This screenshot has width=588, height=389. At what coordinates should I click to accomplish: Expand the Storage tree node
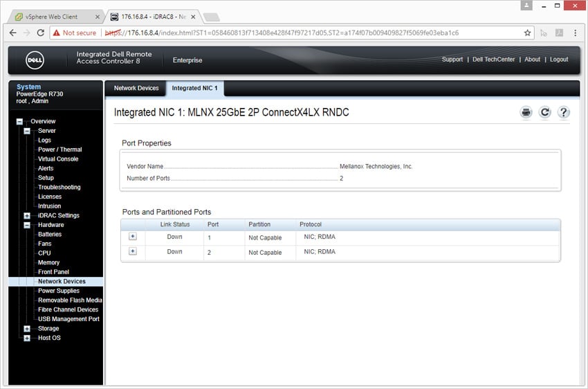coord(27,329)
